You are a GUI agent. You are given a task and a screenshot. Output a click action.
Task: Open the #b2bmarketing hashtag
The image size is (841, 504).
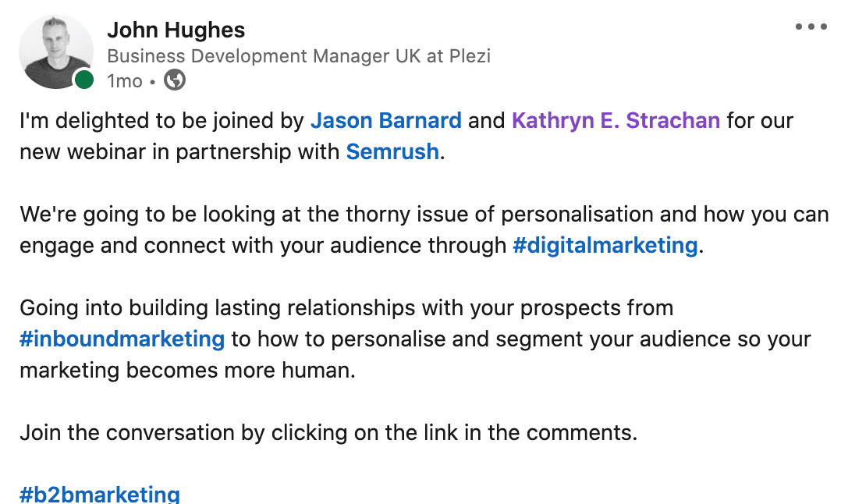tap(100, 494)
